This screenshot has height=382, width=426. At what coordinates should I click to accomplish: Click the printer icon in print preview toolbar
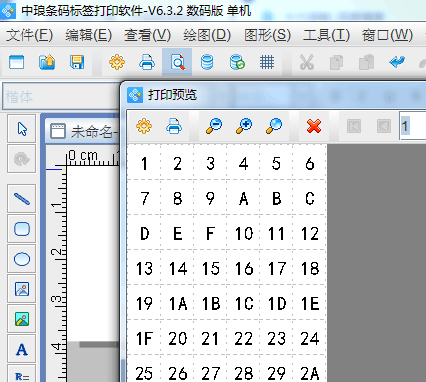click(x=174, y=126)
